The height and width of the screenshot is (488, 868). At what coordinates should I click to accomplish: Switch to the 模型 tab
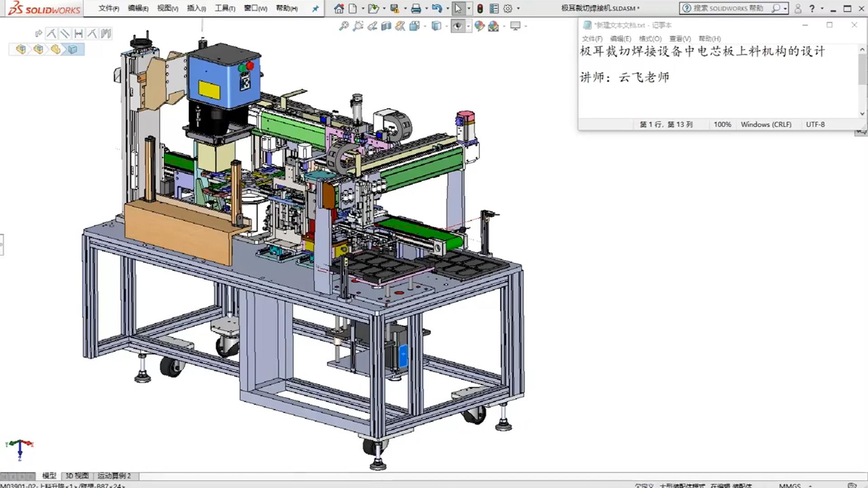click(49, 476)
